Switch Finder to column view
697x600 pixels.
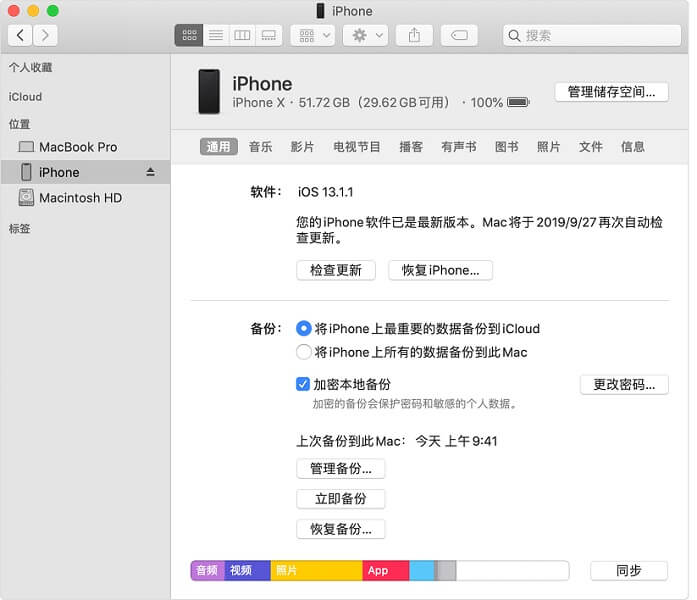coord(242,35)
